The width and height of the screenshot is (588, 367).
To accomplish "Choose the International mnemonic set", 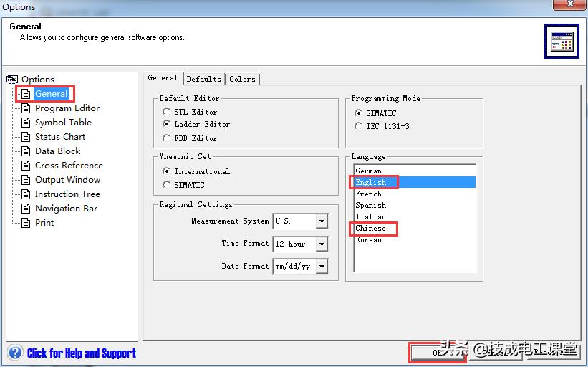I will [166, 171].
